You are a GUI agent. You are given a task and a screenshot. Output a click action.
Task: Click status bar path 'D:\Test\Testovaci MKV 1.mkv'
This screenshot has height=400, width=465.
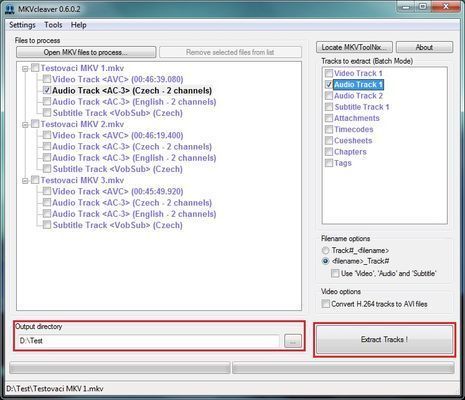(x=55, y=389)
